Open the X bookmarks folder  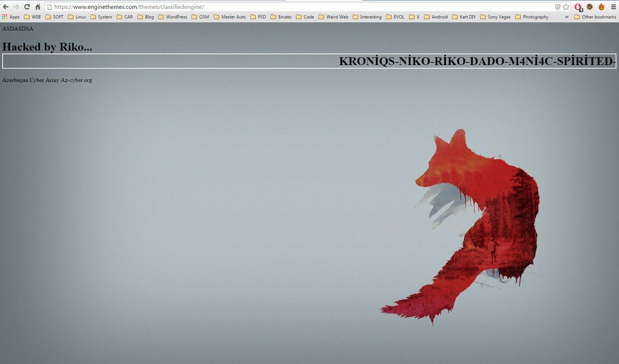pyautogui.click(x=414, y=17)
